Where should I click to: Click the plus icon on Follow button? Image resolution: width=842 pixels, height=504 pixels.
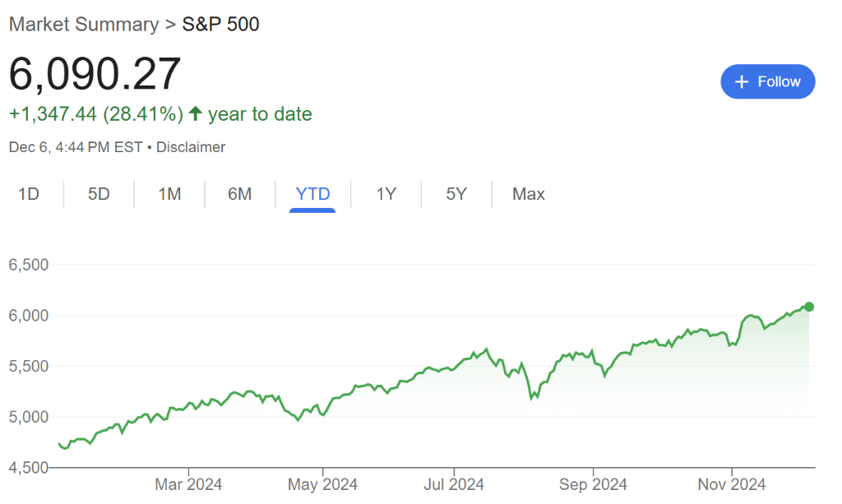tap(742, 81)
